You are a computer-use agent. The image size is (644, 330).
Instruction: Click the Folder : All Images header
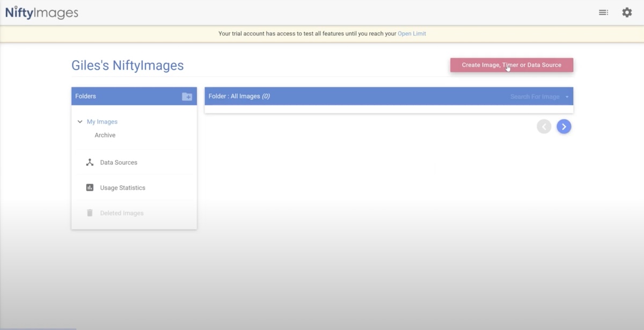[x=239, y=97]
